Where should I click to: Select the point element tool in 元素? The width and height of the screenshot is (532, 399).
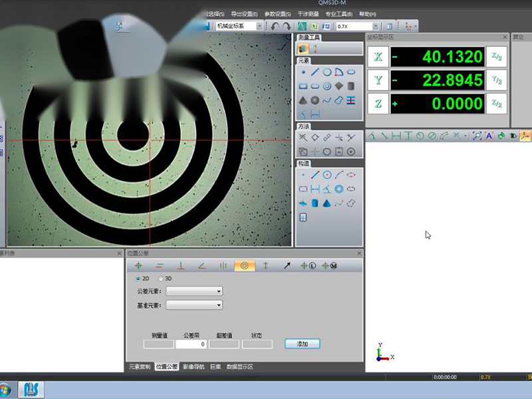tap(303, 72)
